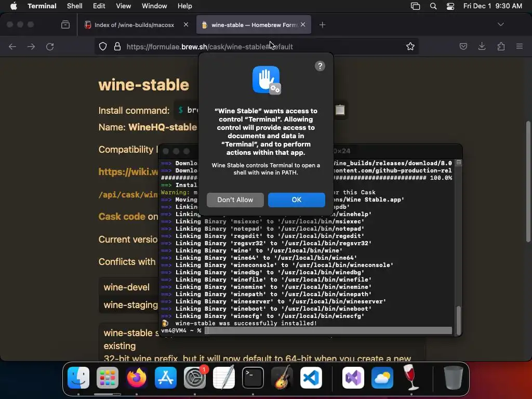Viewport: 532px width, 399px height.
Task: Open the Apple menu
Action: pyautogui.click(x=14, y=6)
